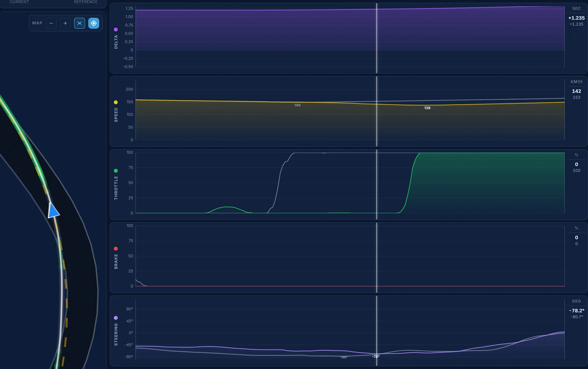This screenshot has height=369, width=588.
Task: Click the DEG unit label
Action: tap(576, 301)
